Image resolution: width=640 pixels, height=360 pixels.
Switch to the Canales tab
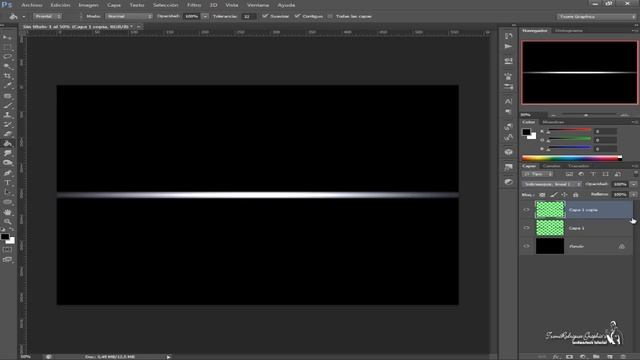pos(551,166)
